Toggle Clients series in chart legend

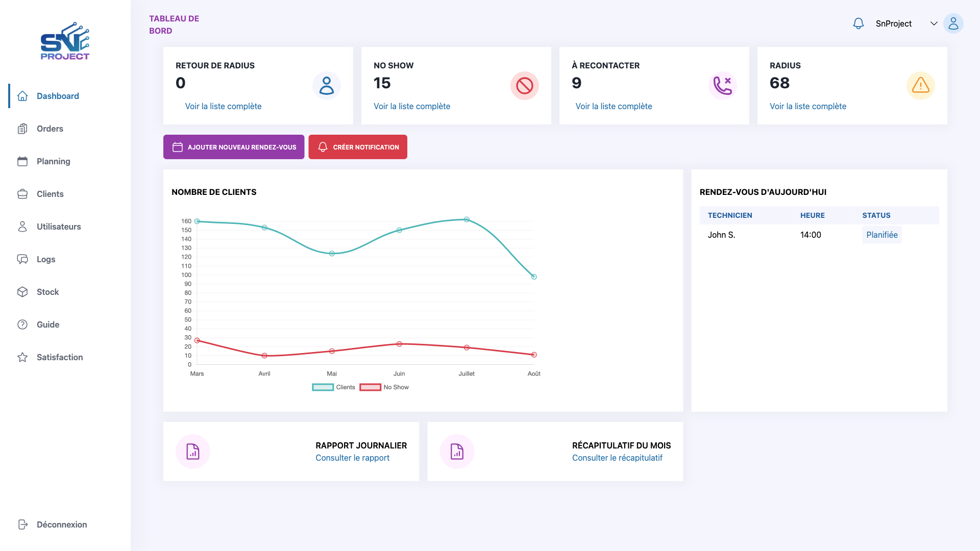pos(334,387)
